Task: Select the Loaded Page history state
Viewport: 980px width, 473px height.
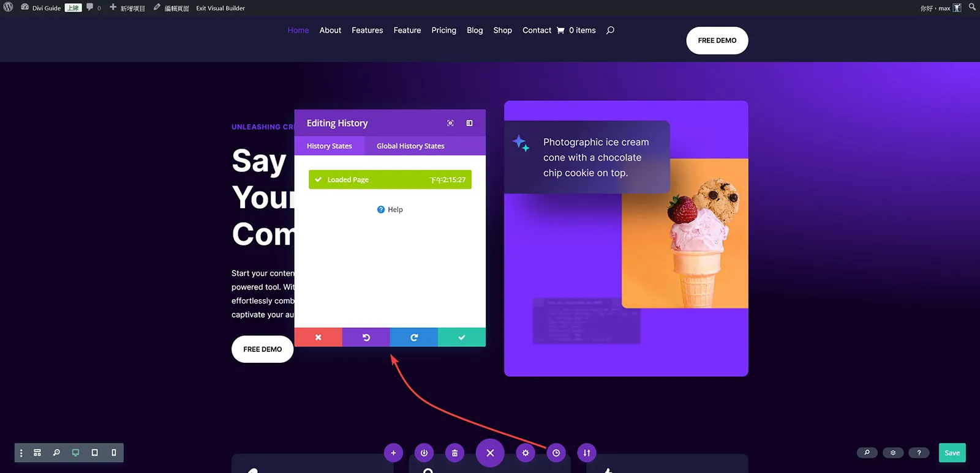Action: click(390, 179)
